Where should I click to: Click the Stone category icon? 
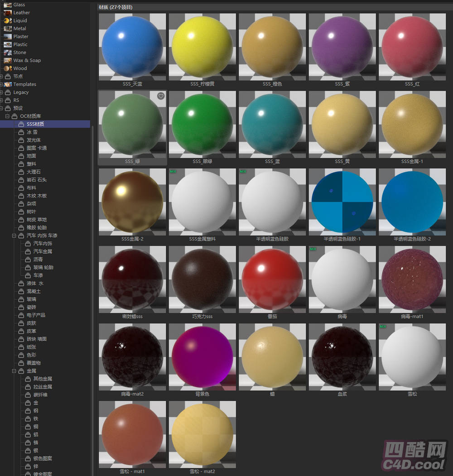(7, 53)
